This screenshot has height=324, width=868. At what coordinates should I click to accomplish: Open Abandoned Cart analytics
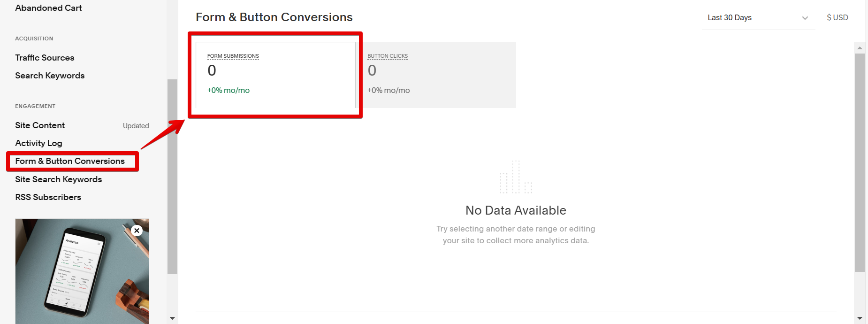click(x=48, y=8)
